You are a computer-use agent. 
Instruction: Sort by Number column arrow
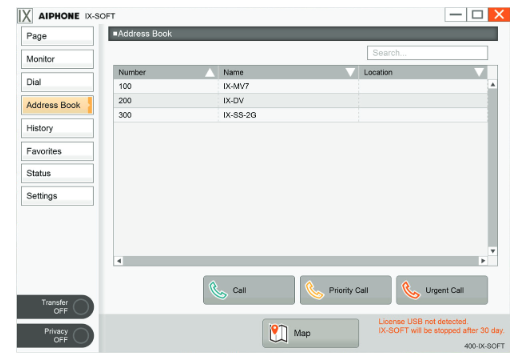210,72
